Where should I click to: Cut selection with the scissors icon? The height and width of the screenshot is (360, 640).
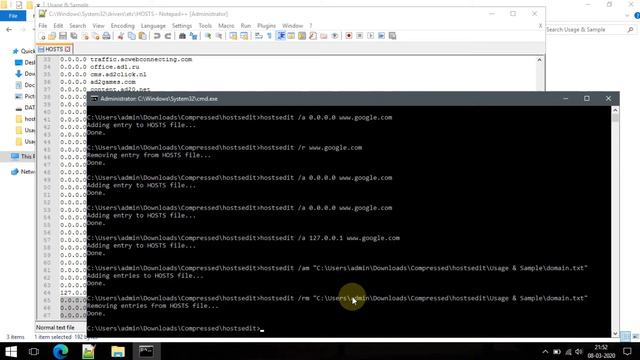[121, 36]
